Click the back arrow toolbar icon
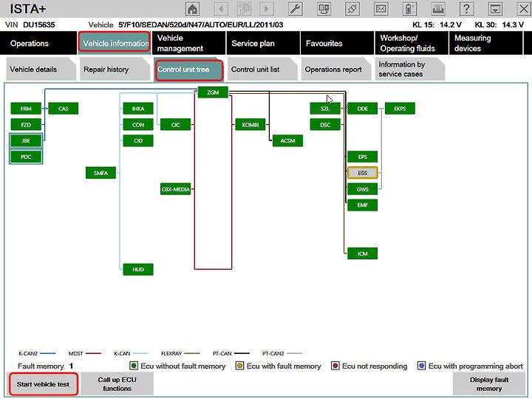 pyautogui.click(x=221, y=9)
